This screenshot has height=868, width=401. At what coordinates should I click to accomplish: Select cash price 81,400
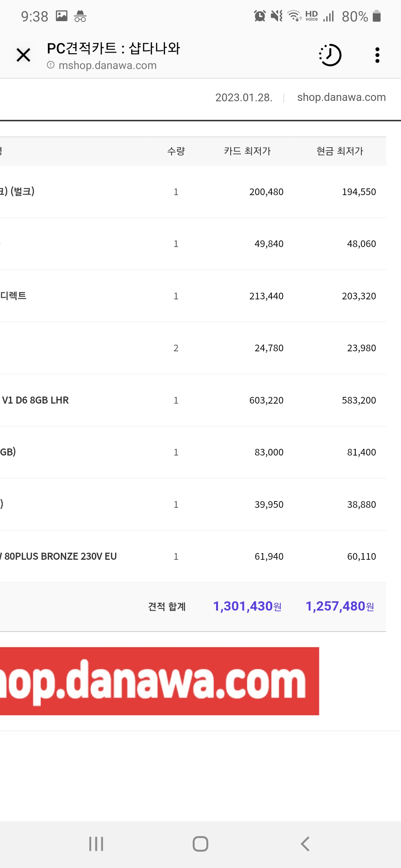pos(362,452)
